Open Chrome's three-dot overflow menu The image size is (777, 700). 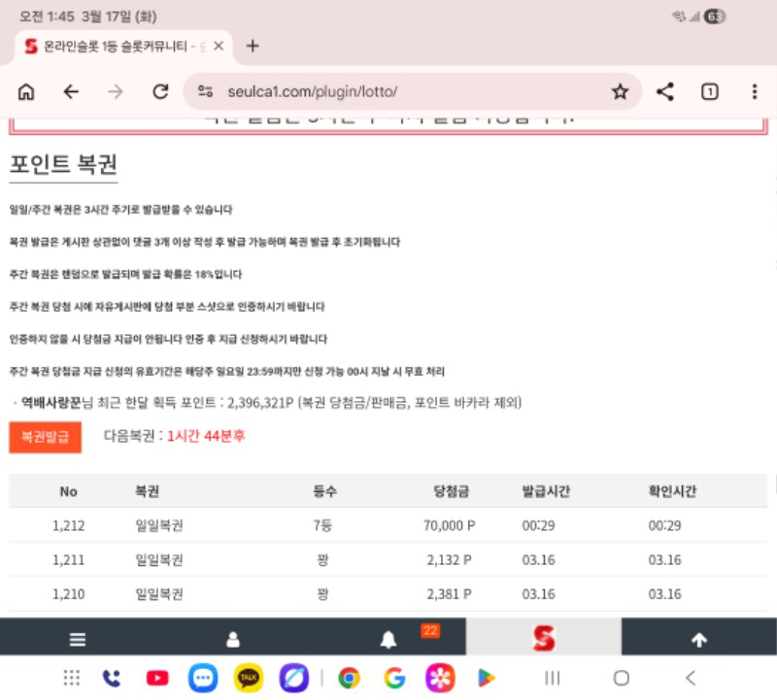pyautogui.click(x=755, y=92)
